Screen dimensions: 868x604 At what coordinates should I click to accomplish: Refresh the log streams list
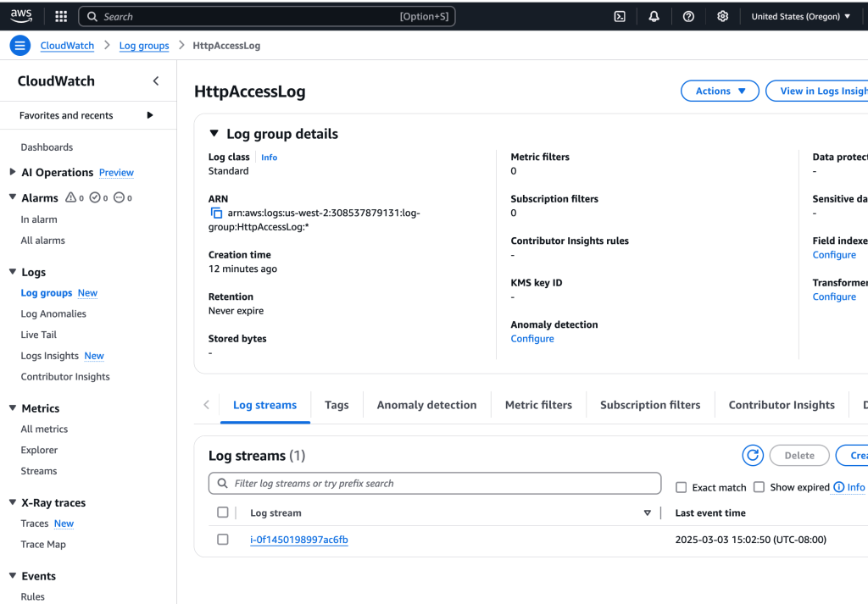753,456
